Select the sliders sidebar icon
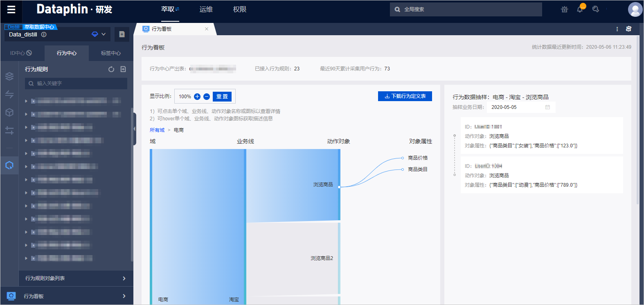The width and height of the screenshot is (644, 305). click(9, 130)
